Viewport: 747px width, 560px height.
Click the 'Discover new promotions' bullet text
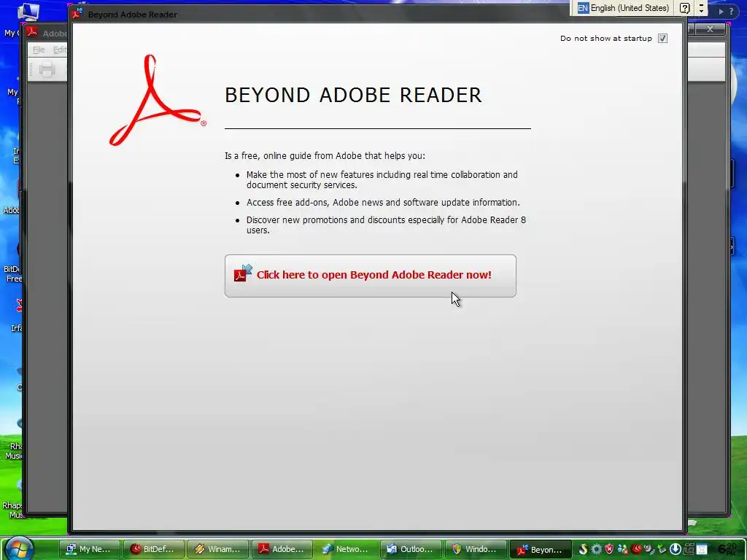[x=386, y=225]
